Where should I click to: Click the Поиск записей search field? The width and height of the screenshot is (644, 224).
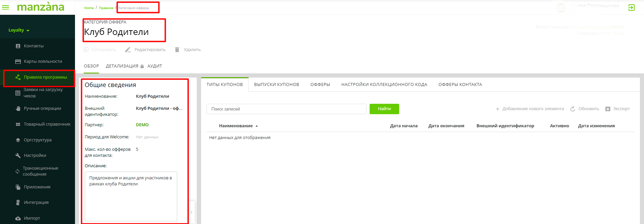click(286, 109)
